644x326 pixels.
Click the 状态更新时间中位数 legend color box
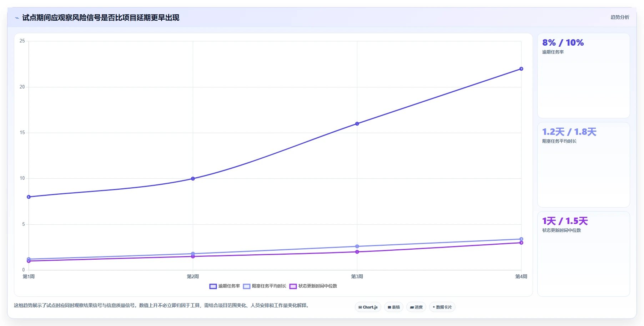293,286
